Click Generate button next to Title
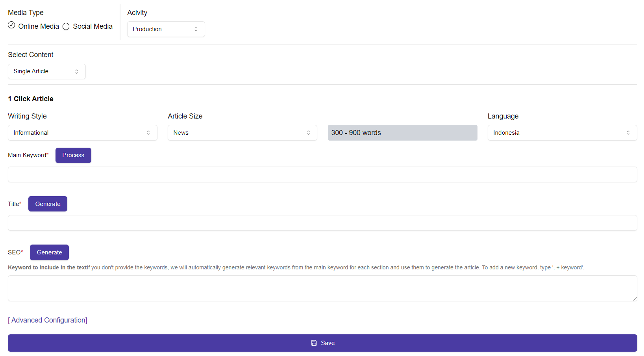The height and width of the screenshot is (356, 644). coord(48,204)
